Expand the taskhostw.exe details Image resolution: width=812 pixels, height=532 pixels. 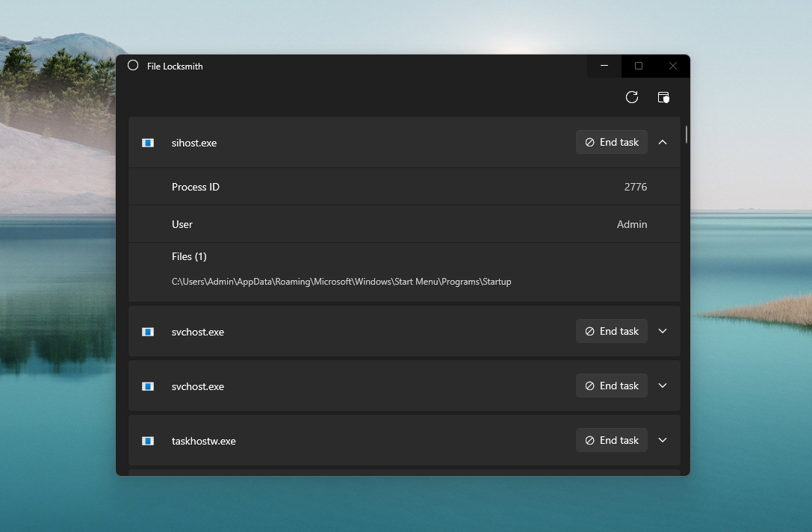[x=663, y=440]
